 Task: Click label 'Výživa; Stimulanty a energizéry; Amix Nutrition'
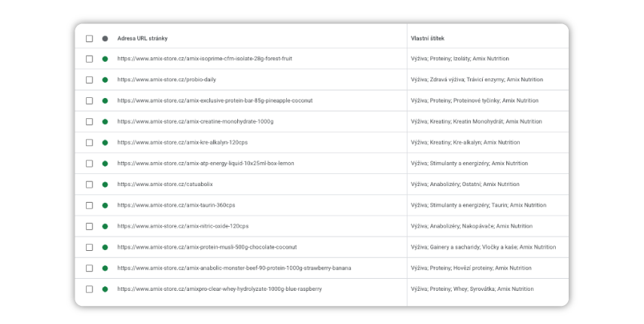tap(469, 163)
